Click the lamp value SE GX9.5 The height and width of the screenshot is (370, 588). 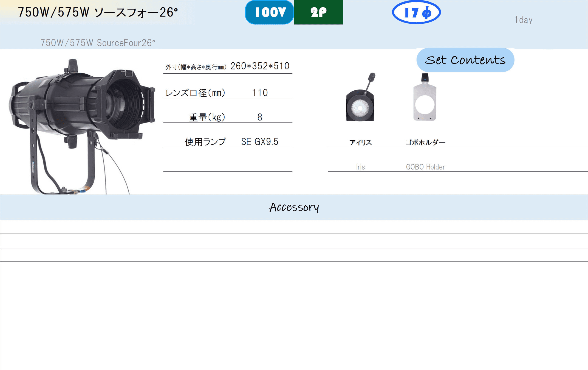(x=260, y=142)
